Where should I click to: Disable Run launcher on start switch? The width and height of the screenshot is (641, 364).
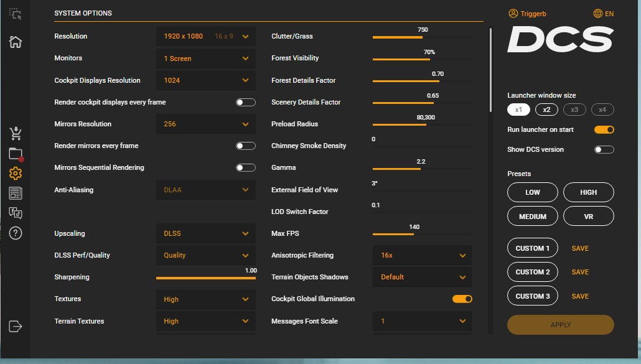(x=604, y=129)
